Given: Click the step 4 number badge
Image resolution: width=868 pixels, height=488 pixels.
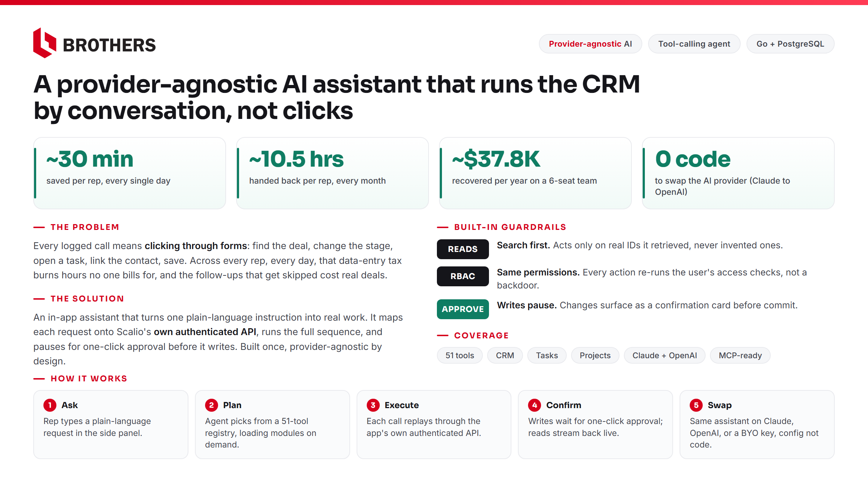Looking at the screenshot, I should [535, 405].
